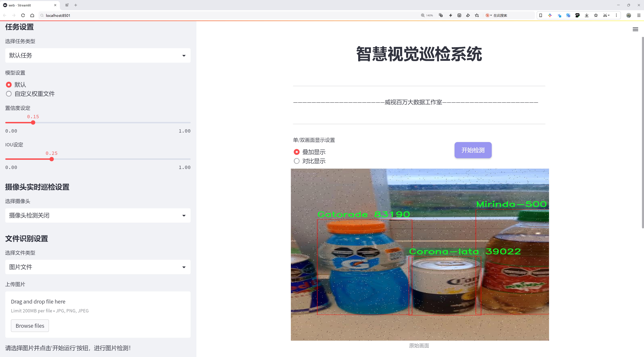
Task: Click the blue translate extension icon
Action: coord(568,15)
